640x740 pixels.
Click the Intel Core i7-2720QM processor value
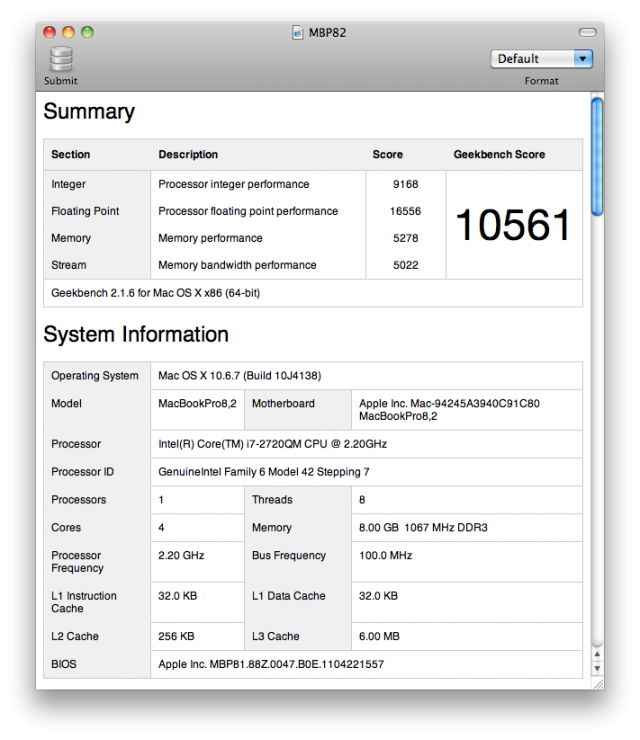[273, 444]
